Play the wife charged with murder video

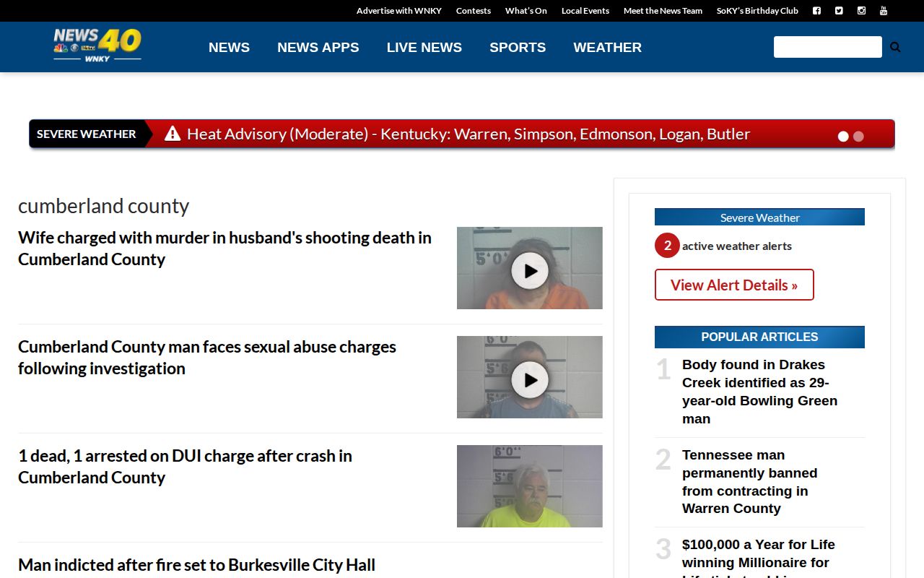pyautogui.click(x=530, y=271)
